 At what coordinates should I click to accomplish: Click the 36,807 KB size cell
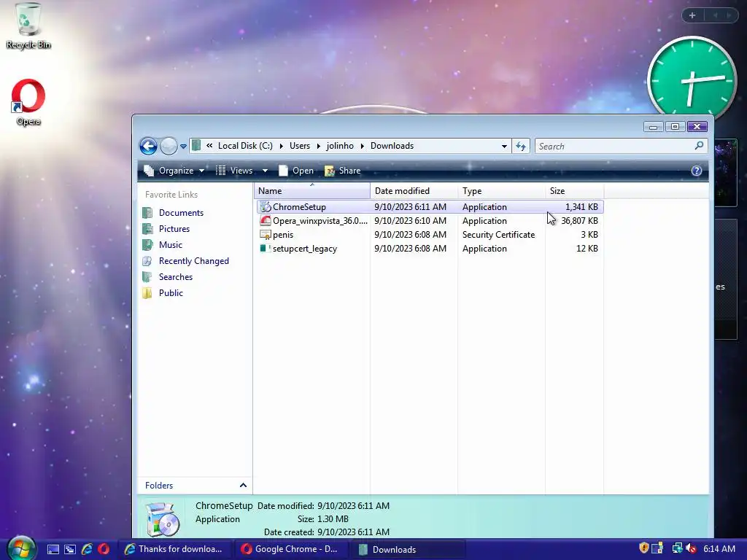pyautogui.click(x=579, y=220)
